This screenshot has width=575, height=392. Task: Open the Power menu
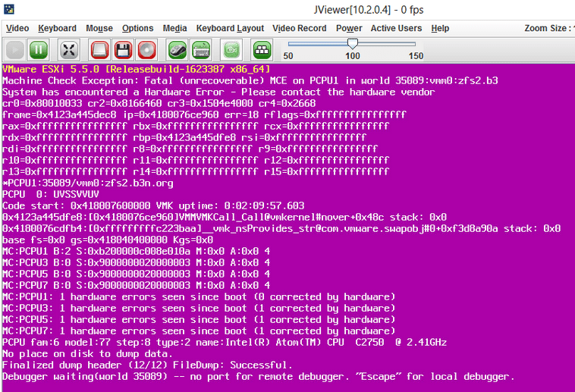click(349, 28)
